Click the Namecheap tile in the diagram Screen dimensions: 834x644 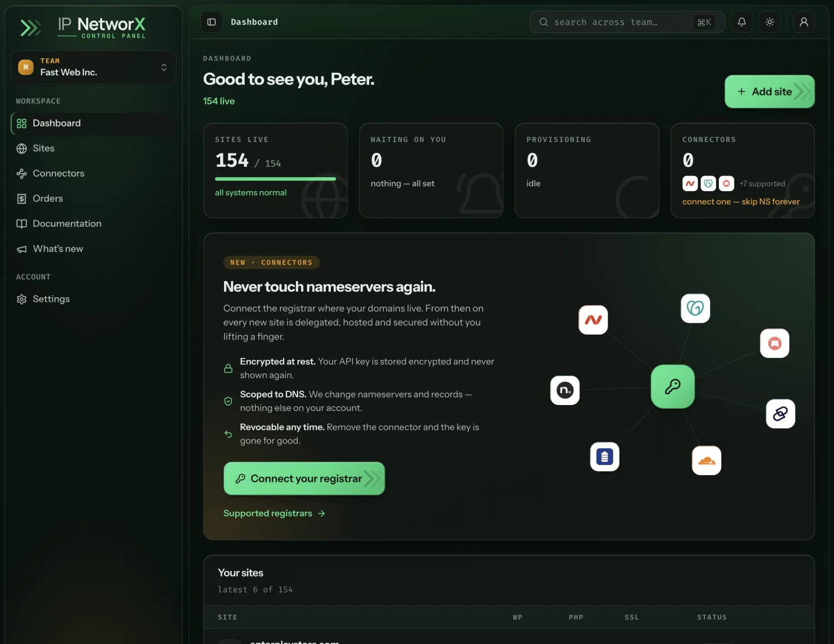(593, 320)
